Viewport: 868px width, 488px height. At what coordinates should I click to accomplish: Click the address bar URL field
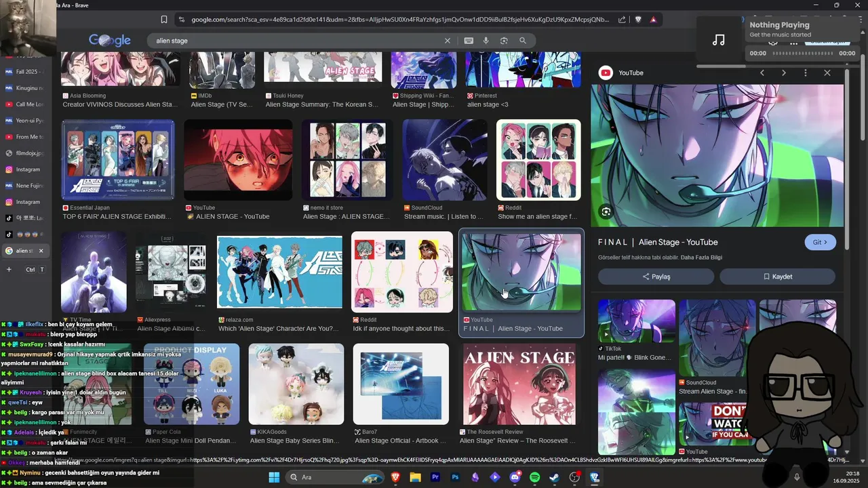pyautogui.click(x=400, y=20)
